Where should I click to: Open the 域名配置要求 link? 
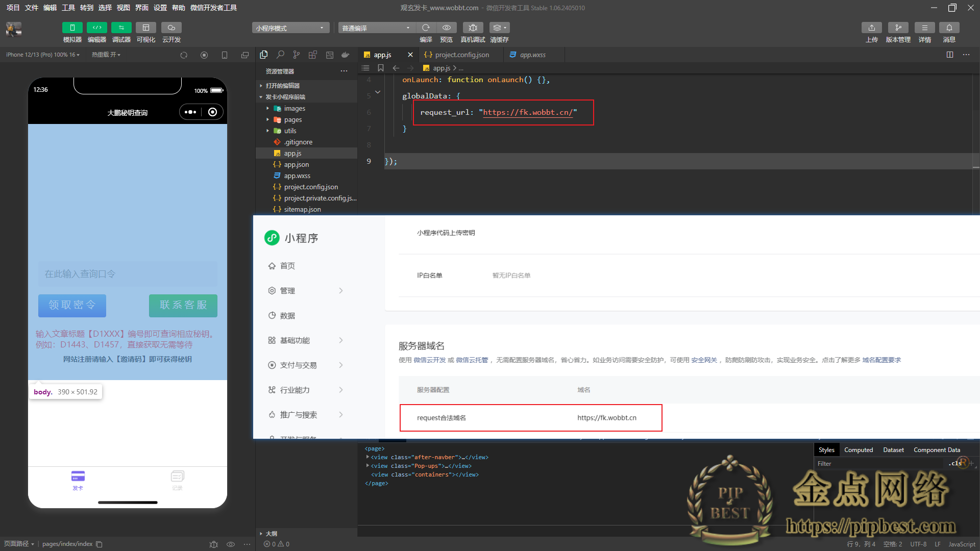[881, 360]
